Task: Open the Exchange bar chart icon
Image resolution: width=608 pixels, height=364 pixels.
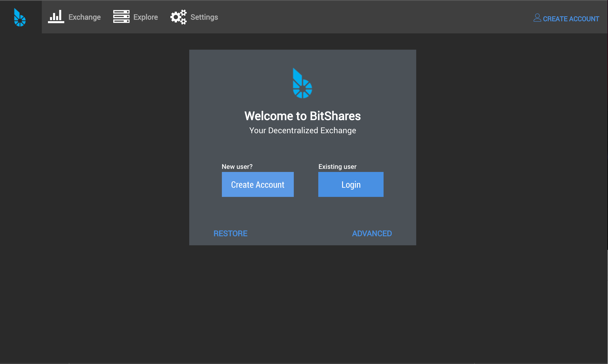Action: pyautogui.click(x=56, y=17)
